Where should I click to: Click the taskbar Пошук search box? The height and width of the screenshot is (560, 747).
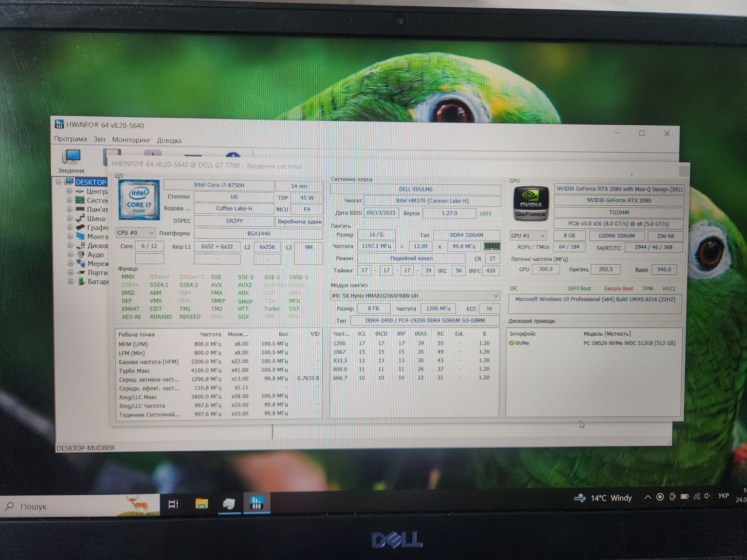coord(80,506)
